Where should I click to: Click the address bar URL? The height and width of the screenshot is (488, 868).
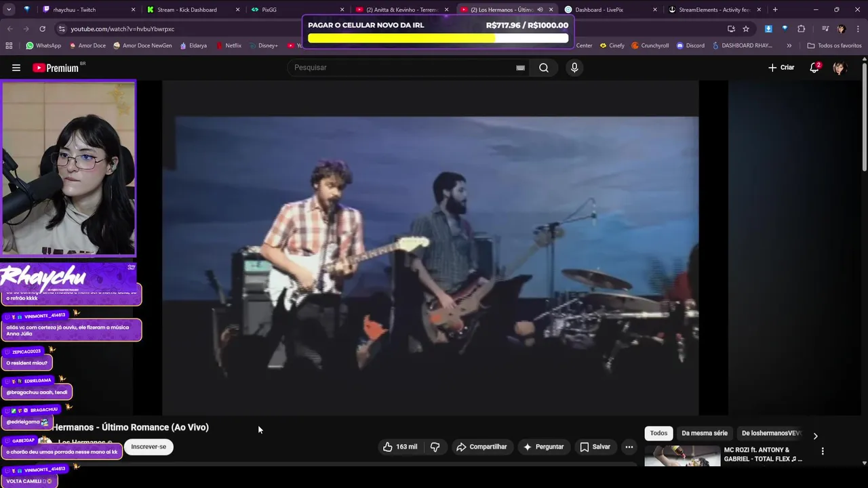122,29
